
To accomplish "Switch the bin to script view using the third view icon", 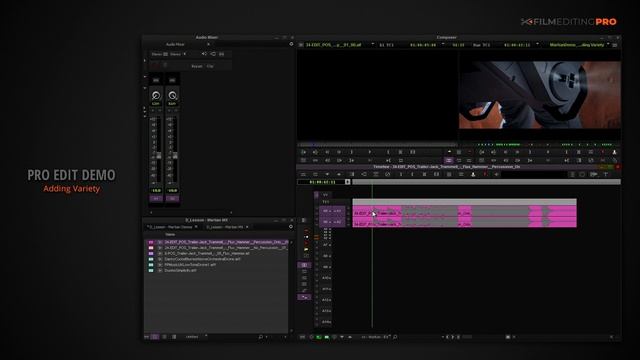I will coord(174,337).
